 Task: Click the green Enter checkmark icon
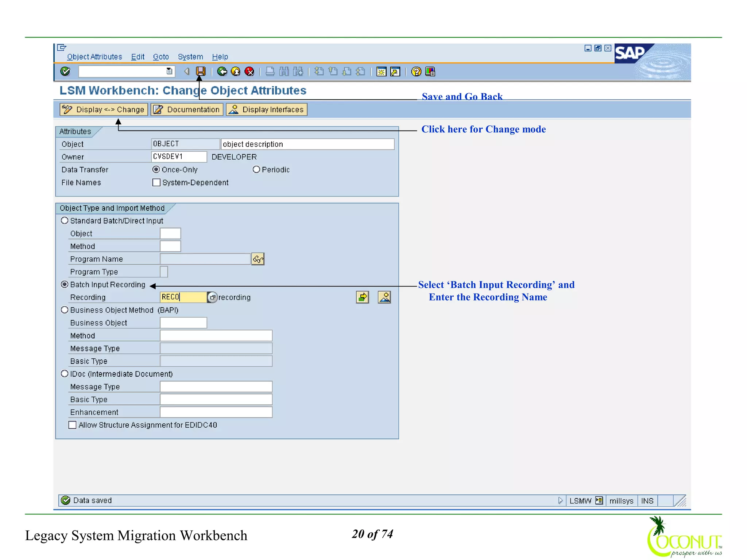tap(65, 71)
